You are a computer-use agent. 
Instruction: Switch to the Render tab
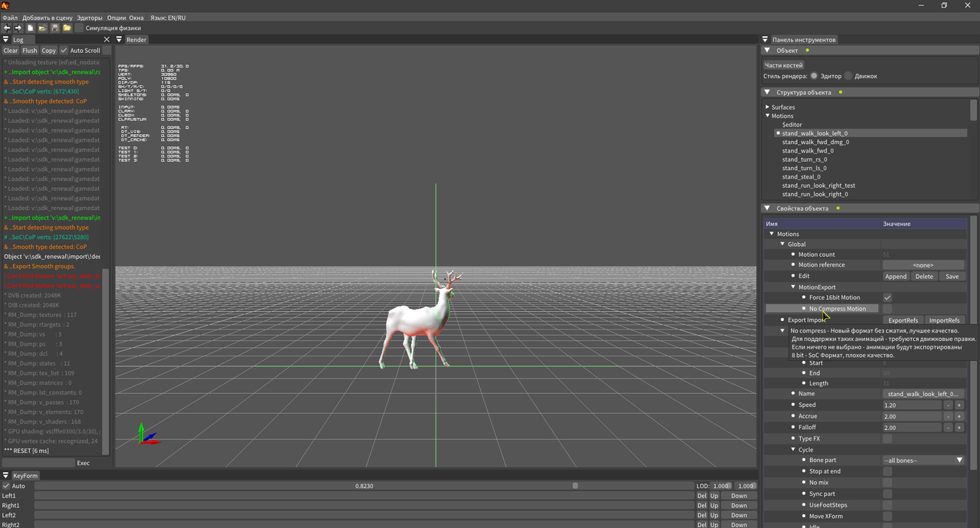tap(136, 40)
